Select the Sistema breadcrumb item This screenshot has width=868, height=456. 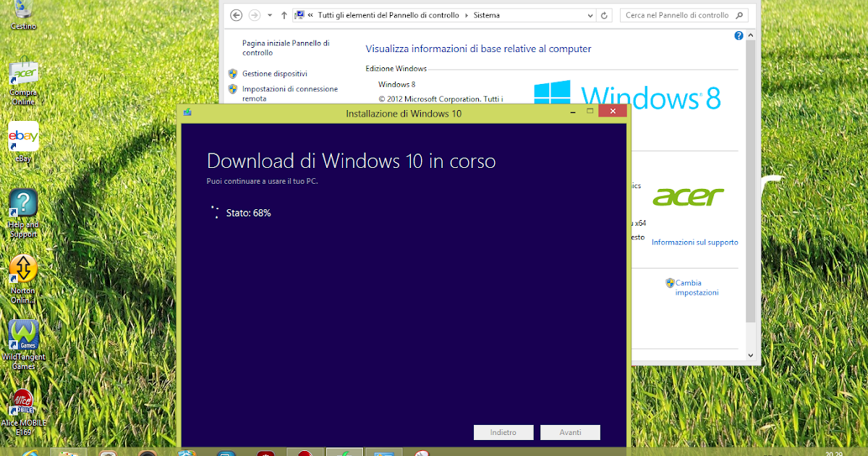[487, 14]
